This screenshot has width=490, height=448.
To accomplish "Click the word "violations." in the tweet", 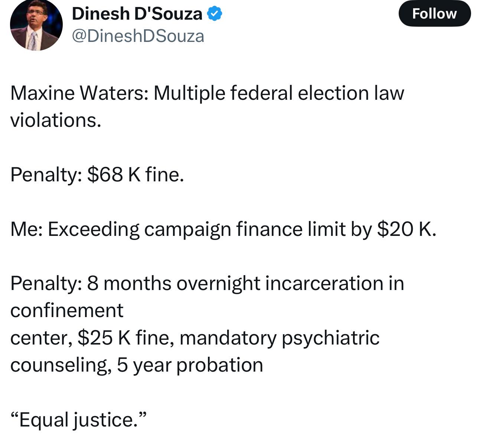I will point(56,120).
